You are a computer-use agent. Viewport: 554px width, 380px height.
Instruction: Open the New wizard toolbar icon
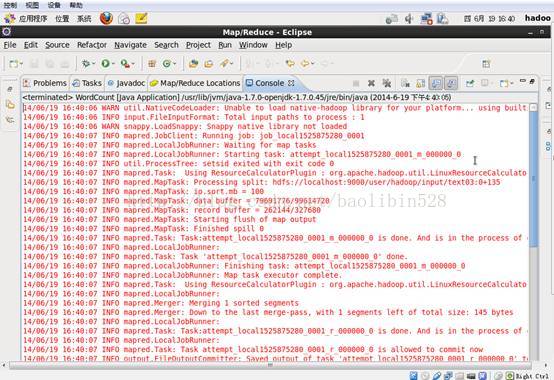[14, 64]
